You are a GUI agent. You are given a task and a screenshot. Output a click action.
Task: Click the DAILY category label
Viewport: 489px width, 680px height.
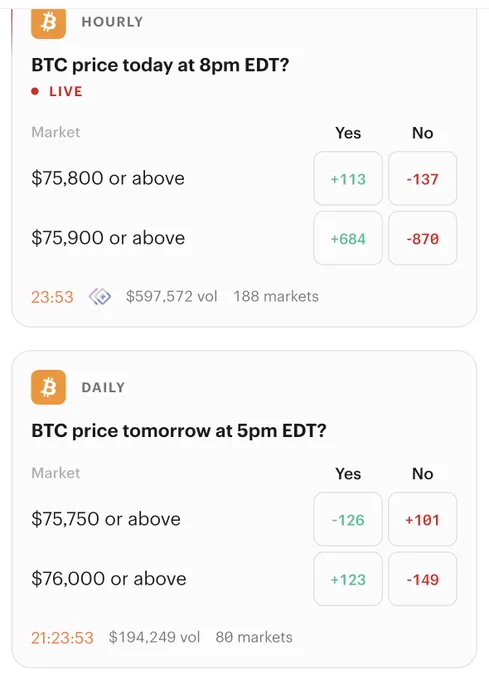tap(103, 387)
